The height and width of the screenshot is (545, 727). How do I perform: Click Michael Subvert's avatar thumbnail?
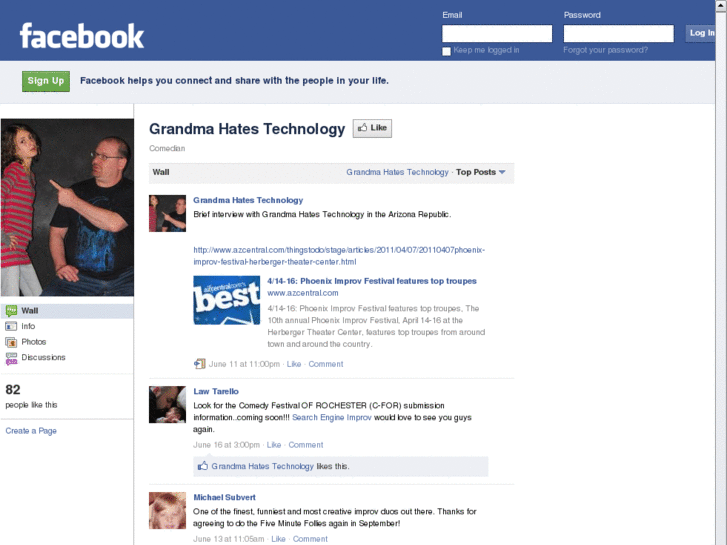[167, 511]
